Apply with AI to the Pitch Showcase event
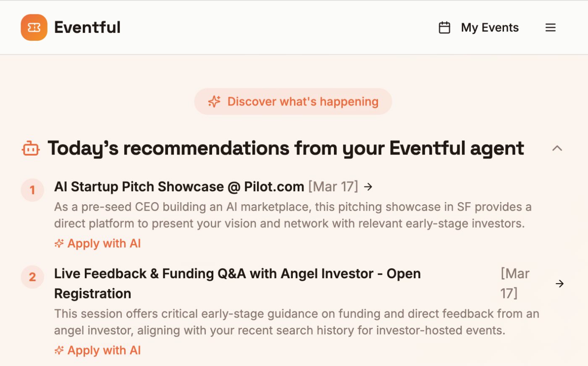 pyautogui.click(x=104, y=244)
